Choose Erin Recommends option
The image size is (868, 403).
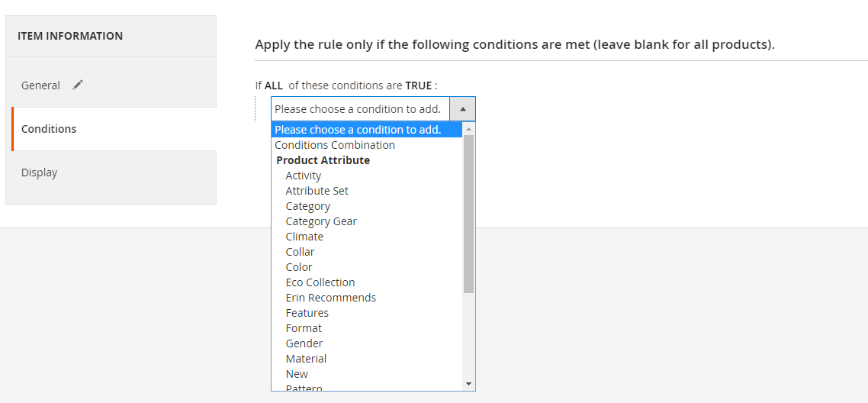coord(331,298)
